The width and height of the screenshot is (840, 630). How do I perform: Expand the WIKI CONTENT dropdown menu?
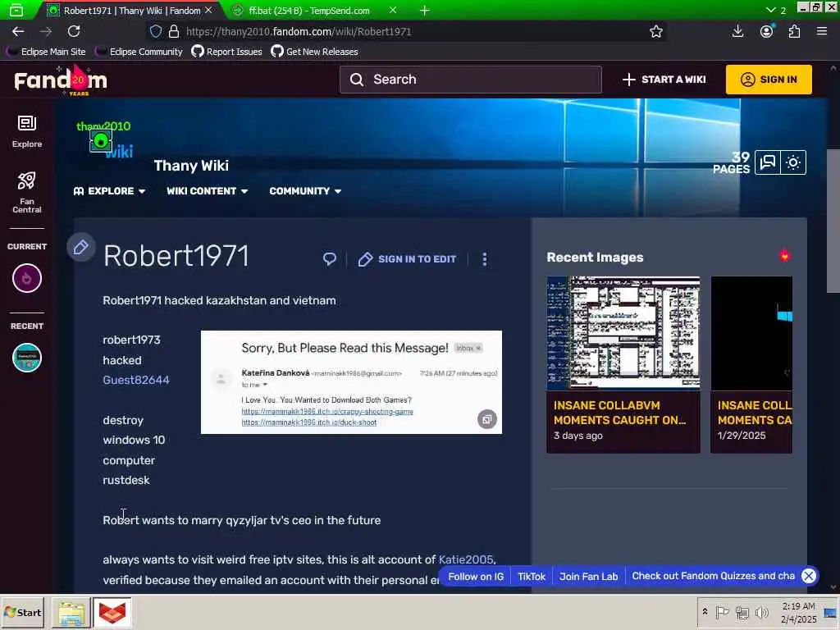click(x=207, y=191)
